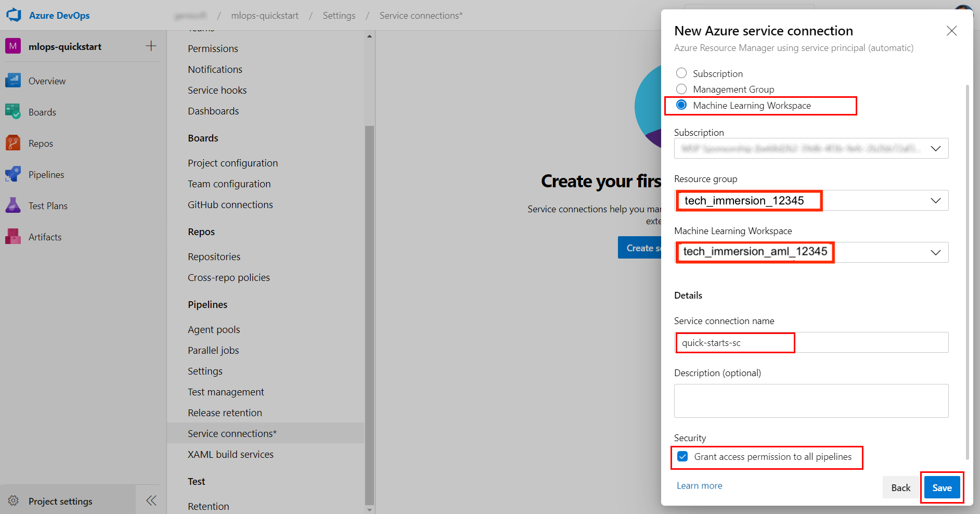The height and width of the screenshot is (514, 980).
Task: Open XAML build services settings
Action: 230,454
